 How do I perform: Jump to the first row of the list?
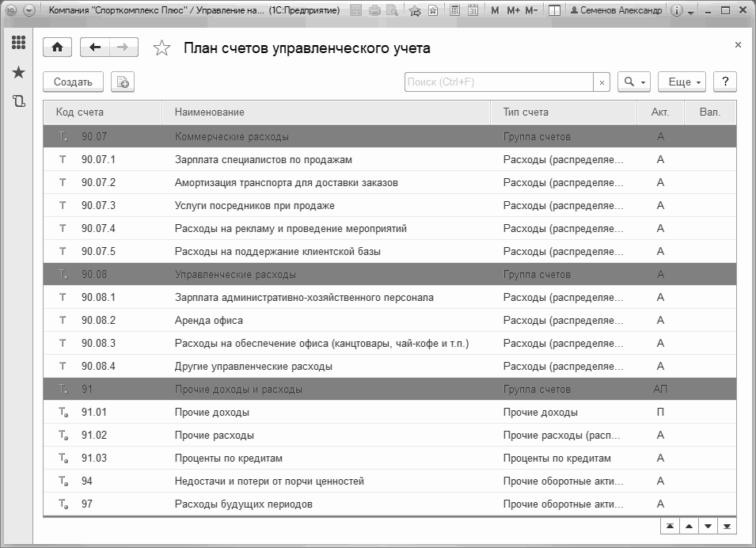670,527
